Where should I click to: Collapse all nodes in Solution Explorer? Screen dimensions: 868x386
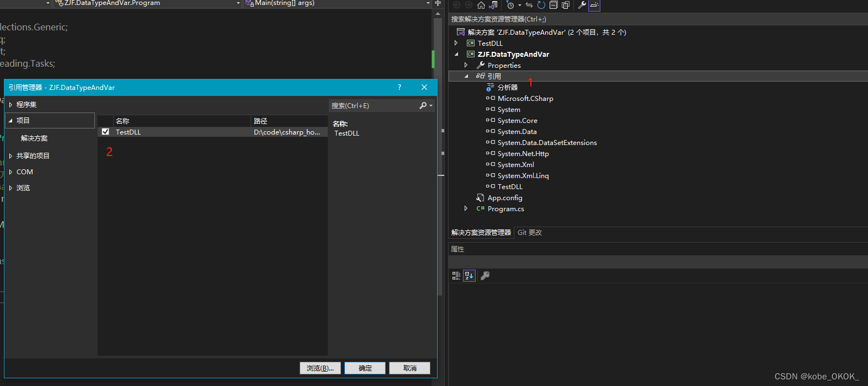(553, 5)
